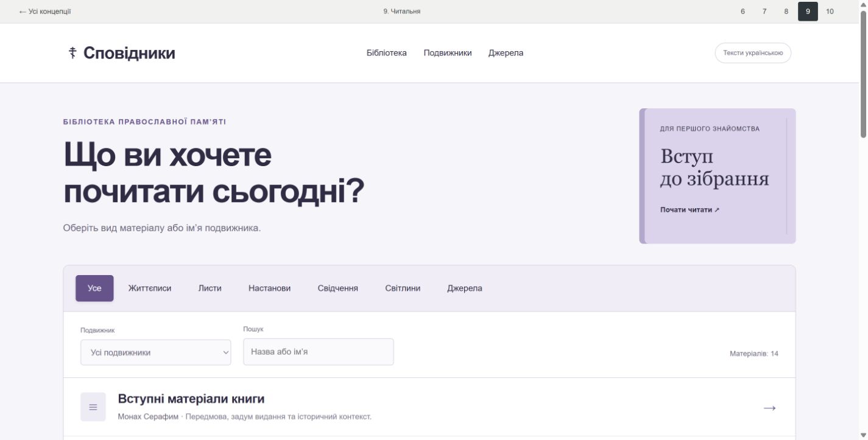Open the Вступні матеріали книги title

click(191, 399)
